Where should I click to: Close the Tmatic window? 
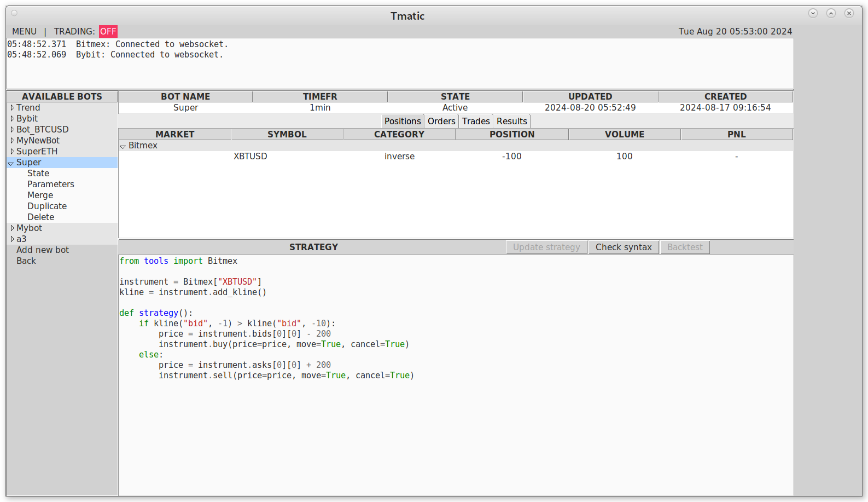pyautogui.click(x=849, y=13)
